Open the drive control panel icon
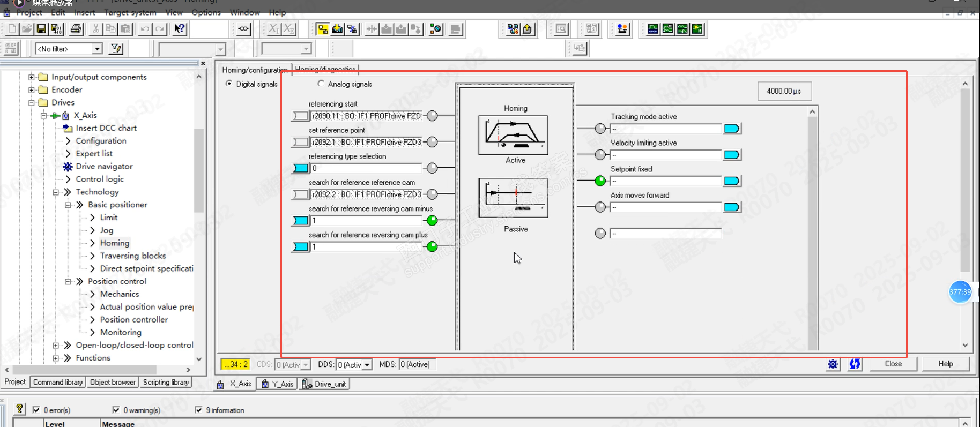Viewport: 980px width, 427px height. click(622, 29)
